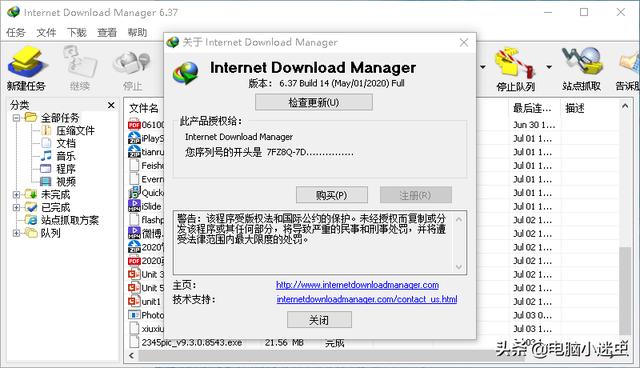Select 站点抓取方案 tree item
The width and height of the screenshot is (640, 368).
(x=70, y=220)
